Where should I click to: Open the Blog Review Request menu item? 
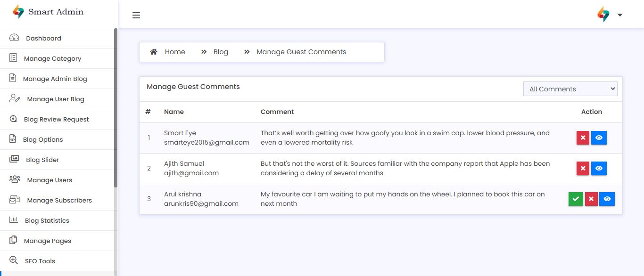click(56, 119)
